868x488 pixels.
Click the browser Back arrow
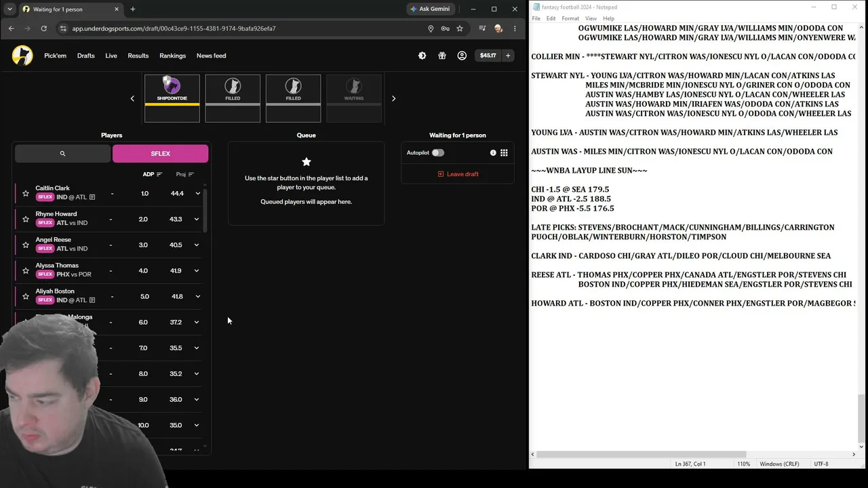pos(12,28)
